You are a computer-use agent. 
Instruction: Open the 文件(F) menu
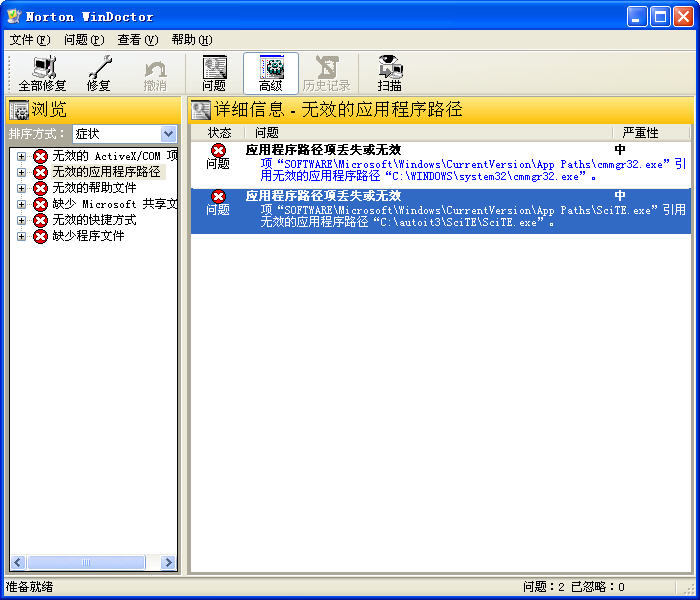tap(29, 40)
